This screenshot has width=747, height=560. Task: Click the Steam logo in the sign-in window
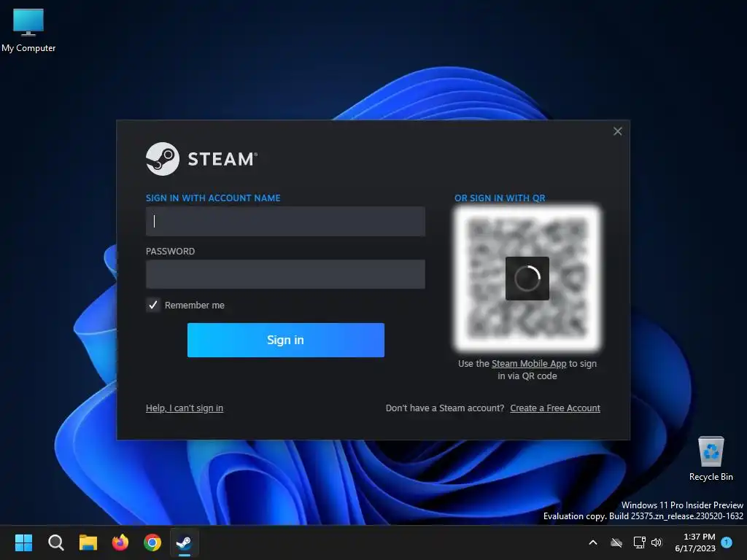coord(201,159)
